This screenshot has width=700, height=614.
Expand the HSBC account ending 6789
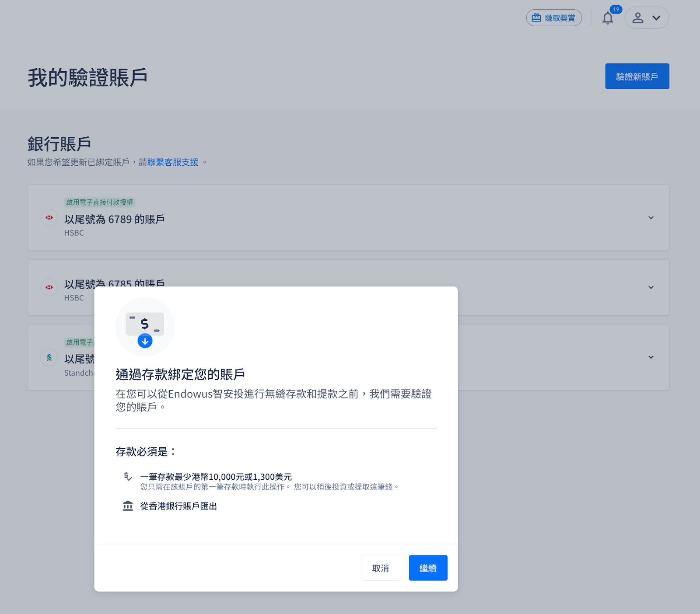[x=651, y=218]
